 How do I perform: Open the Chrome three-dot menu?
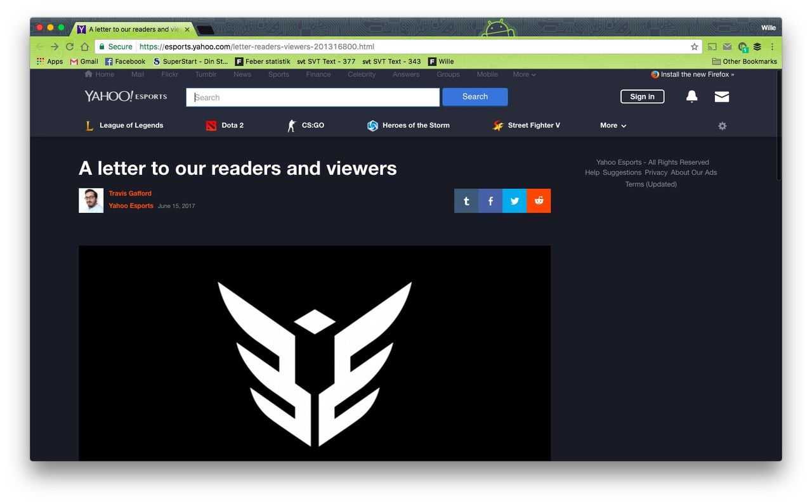coord(772,47)
